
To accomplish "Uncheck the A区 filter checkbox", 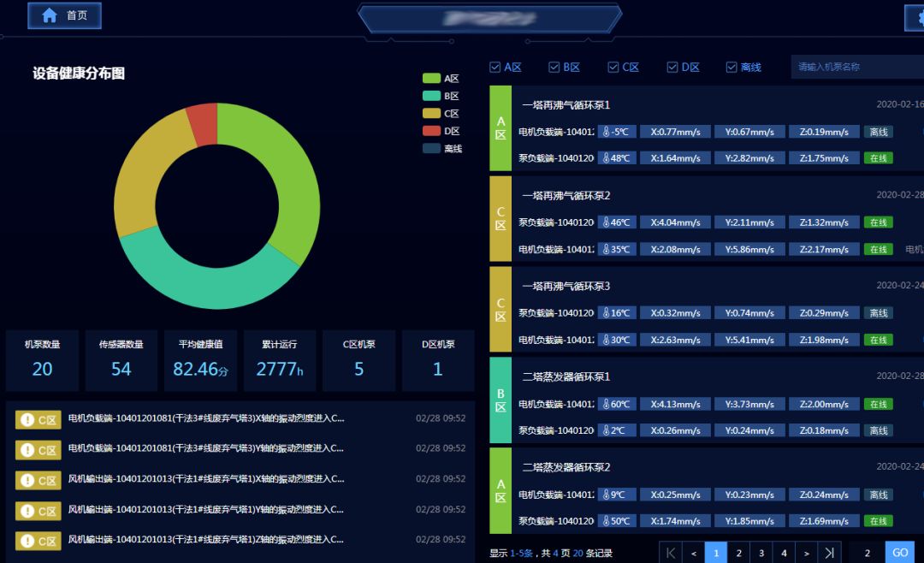I will [495, 68].
